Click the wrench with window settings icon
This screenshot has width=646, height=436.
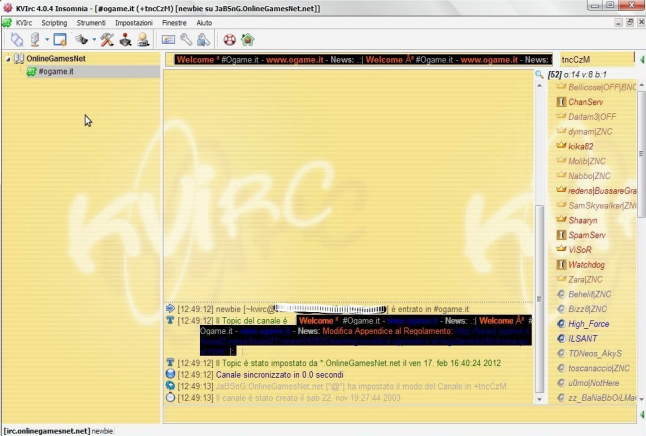(x=203, y=40)
